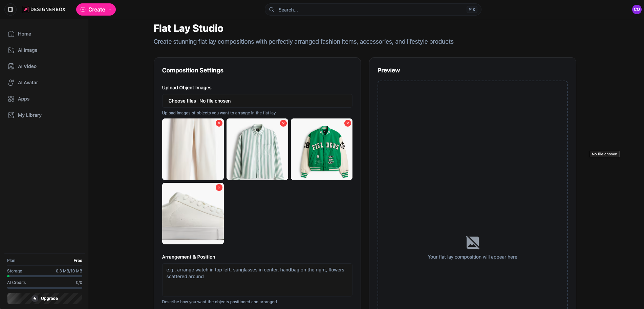This screenshot has width=644, height=309.
Task: Click the AI Avatar person icon
Action: tap(11, 83)
